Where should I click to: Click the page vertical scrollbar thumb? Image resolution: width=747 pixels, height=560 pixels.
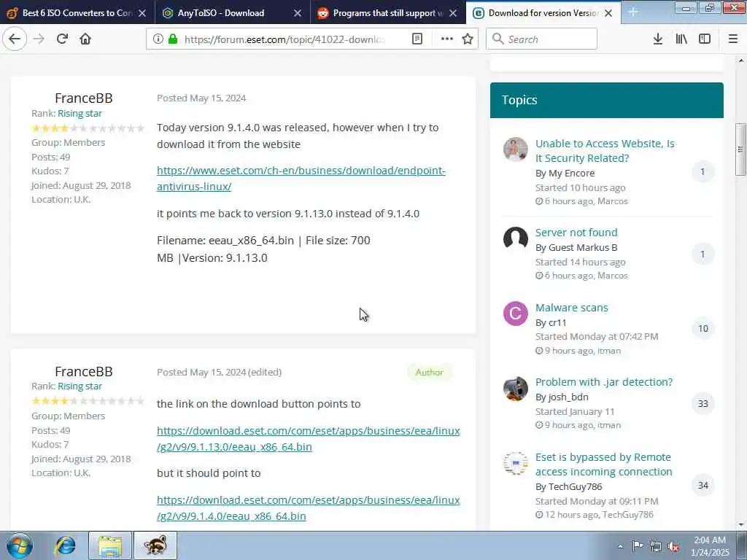[x=741, y=149]
